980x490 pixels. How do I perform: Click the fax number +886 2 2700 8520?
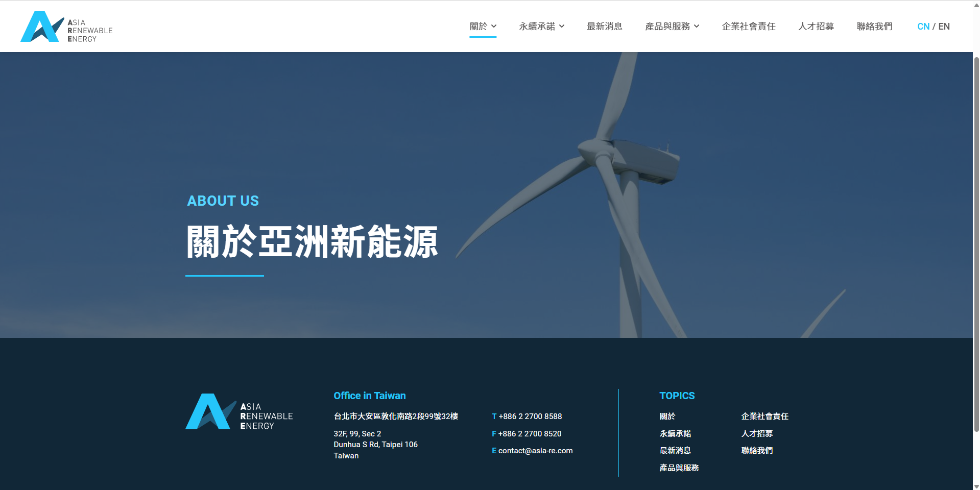(530, 434)
